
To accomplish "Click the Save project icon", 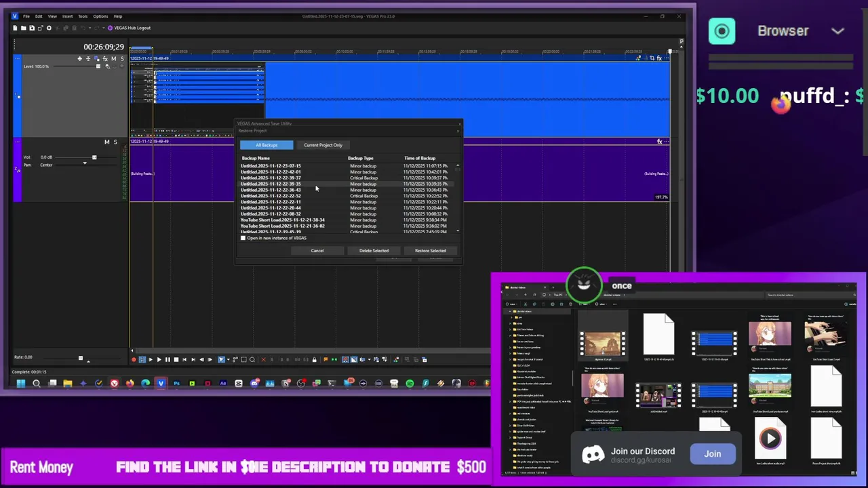I will coord(32,28).
